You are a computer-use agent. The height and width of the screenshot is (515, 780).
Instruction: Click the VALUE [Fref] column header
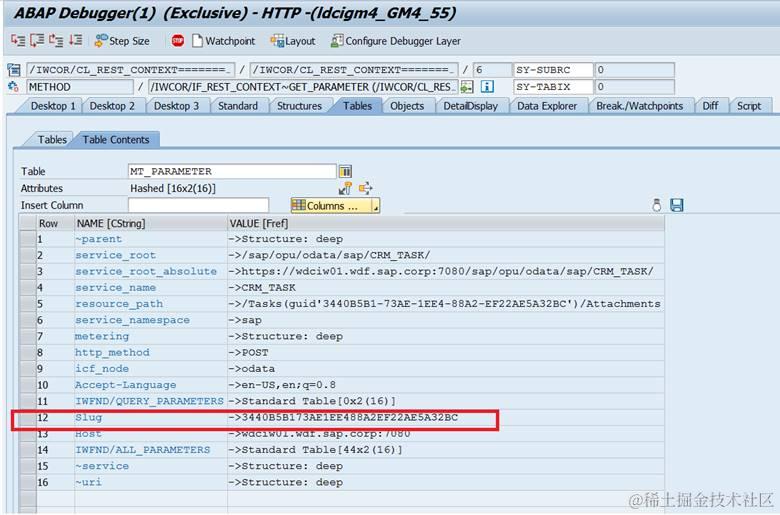(445, 223)
